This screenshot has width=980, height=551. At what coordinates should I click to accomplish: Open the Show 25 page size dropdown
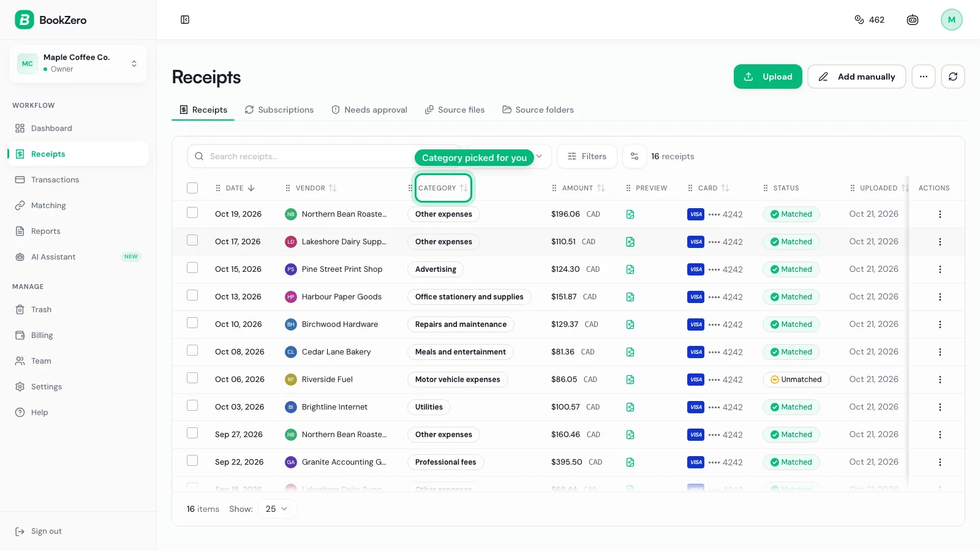tap(277, 509)
